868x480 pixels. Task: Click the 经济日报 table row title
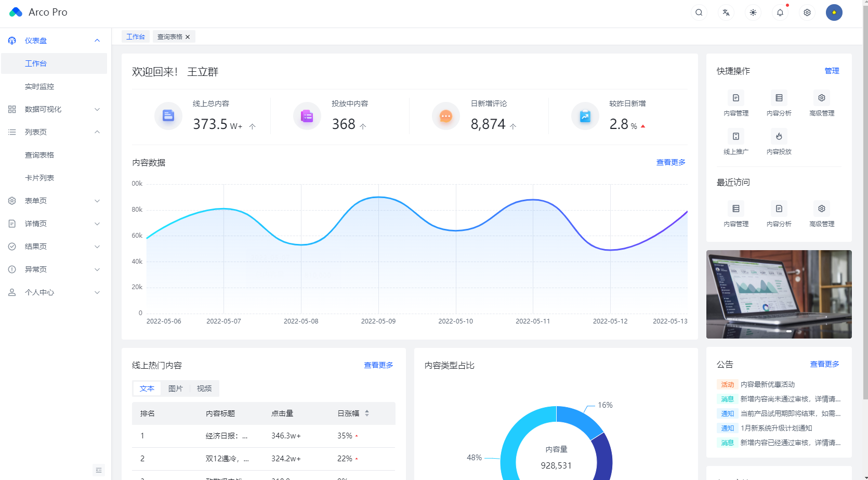point(227,436)
